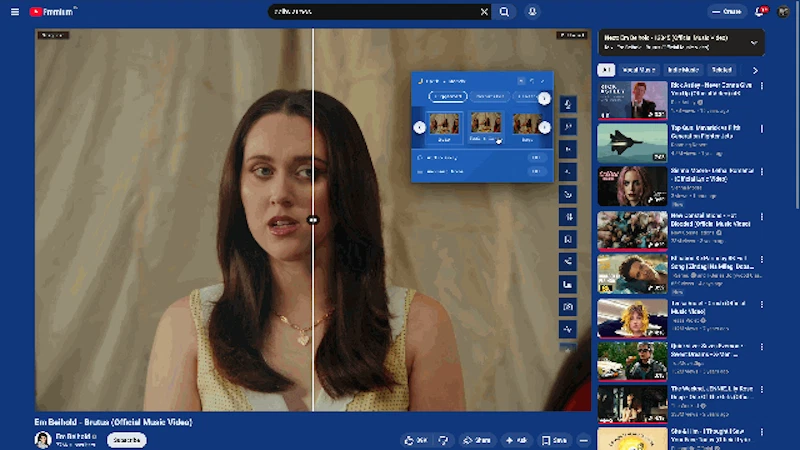Show more category chips with right chevron
Screen dimensions: 800x450
coord(755,70)
